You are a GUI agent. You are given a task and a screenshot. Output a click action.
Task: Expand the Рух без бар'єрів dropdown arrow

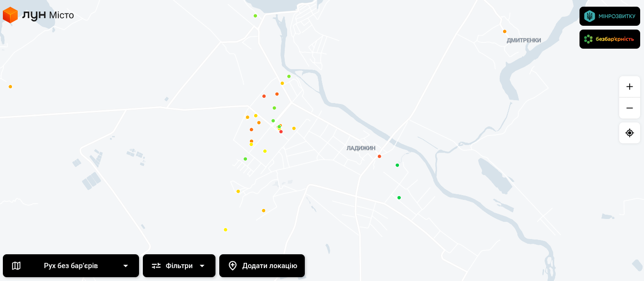126,266
